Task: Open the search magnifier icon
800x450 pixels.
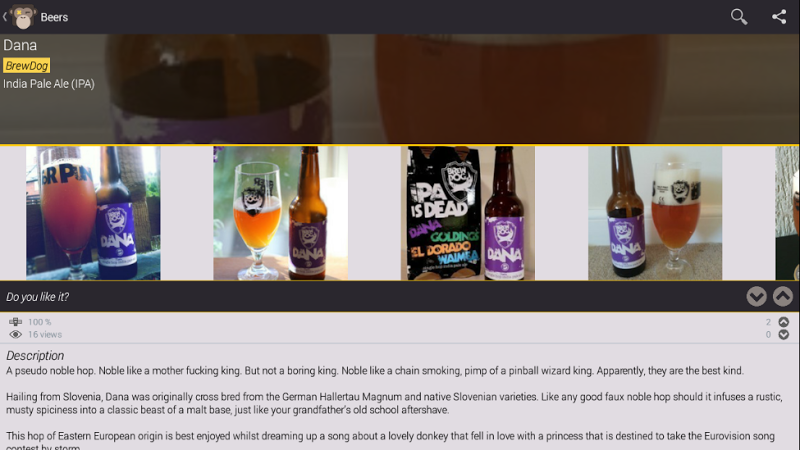Action: 739,17
